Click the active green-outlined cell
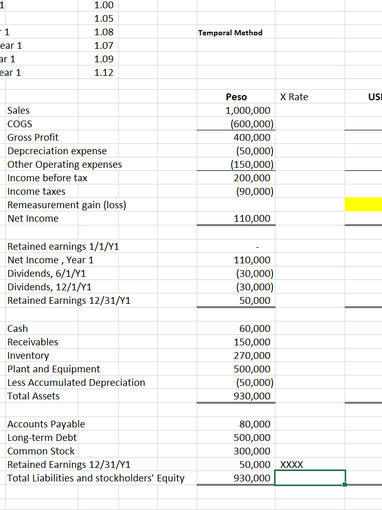 click(x=310, y=478)
